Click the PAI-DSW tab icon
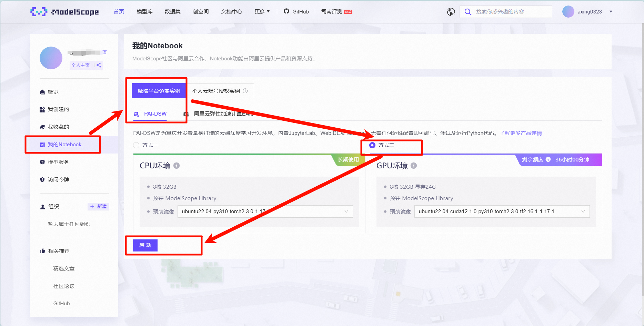 (x=137, y=114)
